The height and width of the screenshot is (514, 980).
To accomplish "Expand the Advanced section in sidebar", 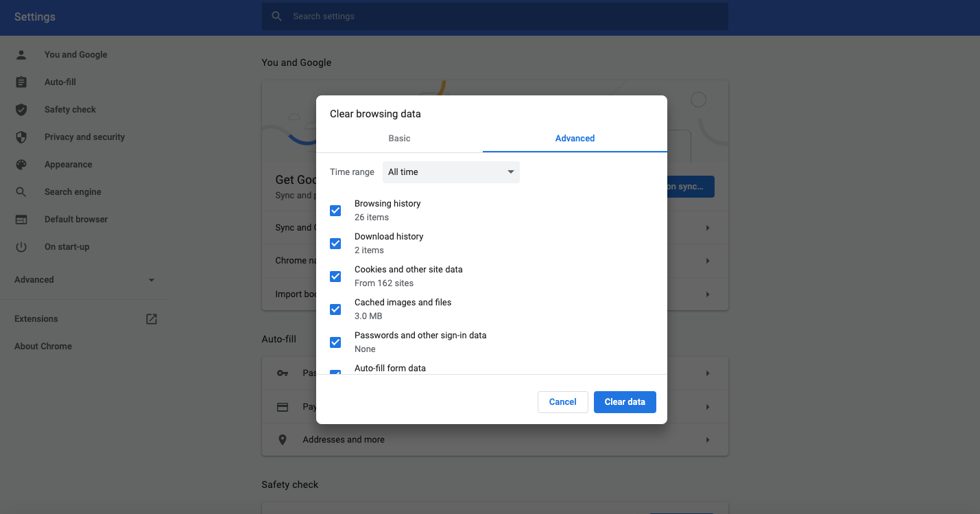I will (152, 280).
